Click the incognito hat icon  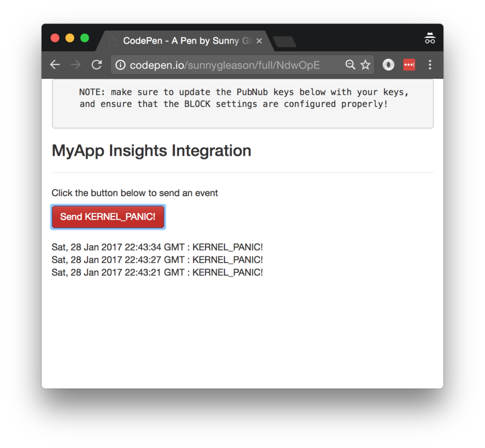click(x=430, y=37)
